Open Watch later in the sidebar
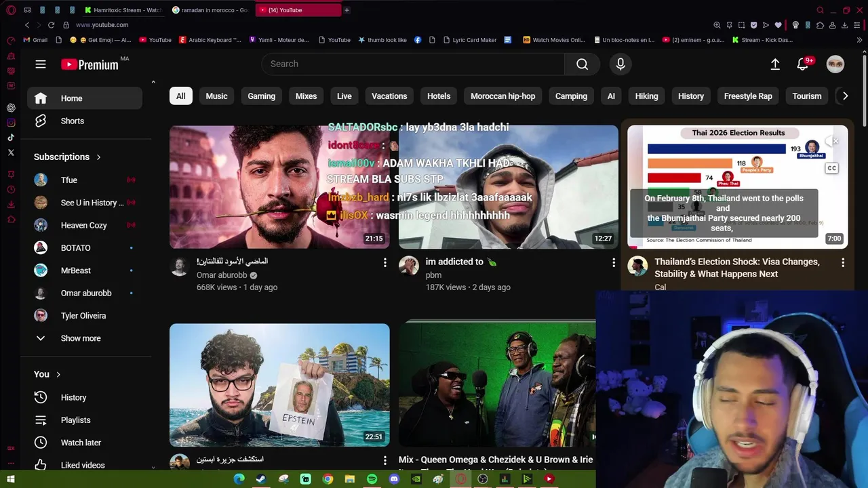868x488 pixels. (x=85, y=442)
